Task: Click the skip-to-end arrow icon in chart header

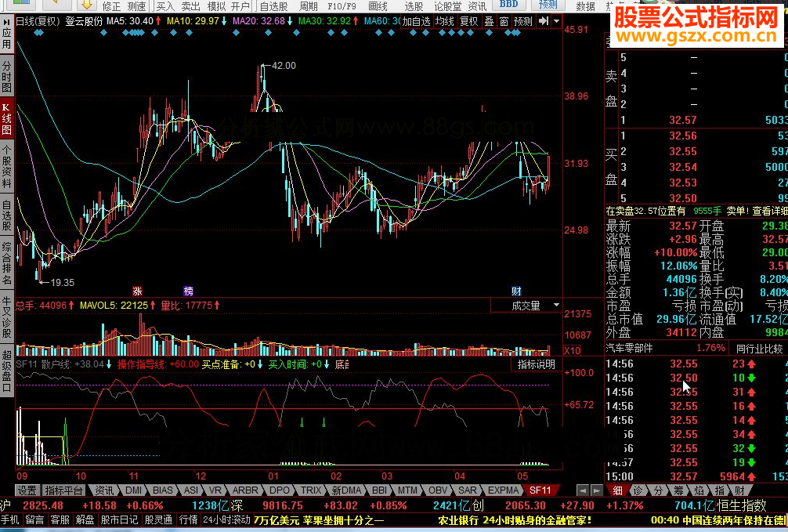Action: [x=544, y=21]
